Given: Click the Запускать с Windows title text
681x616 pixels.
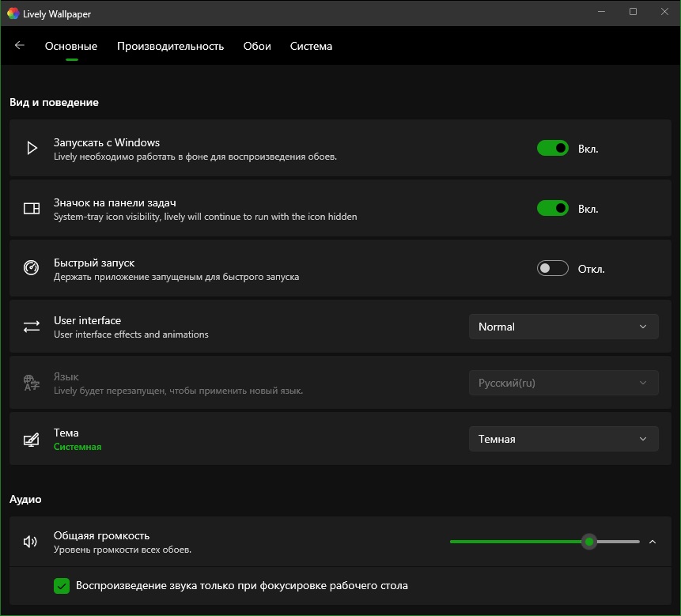Looking at the screenshot, I should point(107,142).
